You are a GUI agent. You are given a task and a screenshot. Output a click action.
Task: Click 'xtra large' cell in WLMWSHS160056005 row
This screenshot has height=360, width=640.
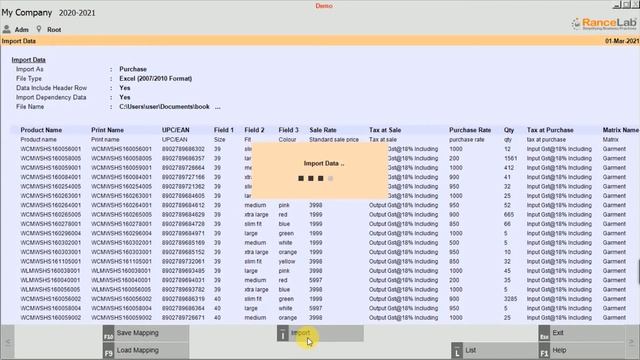(x=256, y=290)
